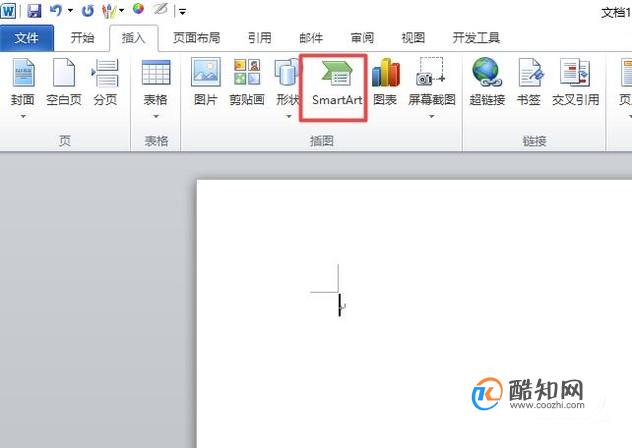Insert a Chart (图表)
This screenshot has width=632, height=448.
click(385, 82)
